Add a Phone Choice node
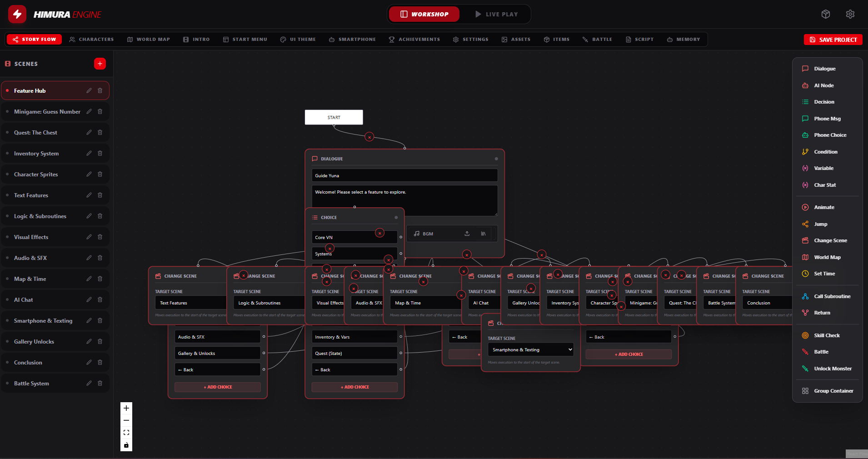 point(827,135)
